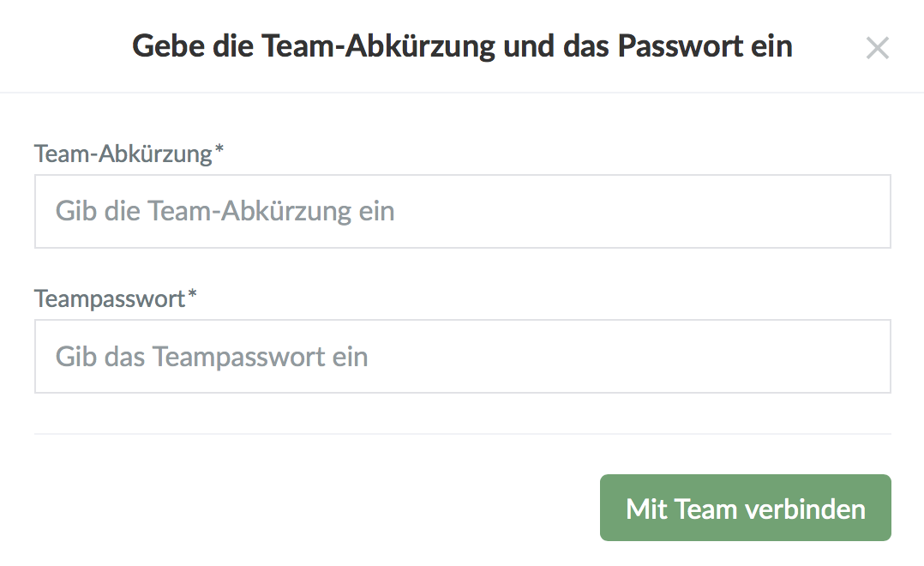Image resolution: width=924 pixels, height=566 pixels.
Task: Click the asterisk beside Team-Abkürzung label
Action: coord(219,153)
